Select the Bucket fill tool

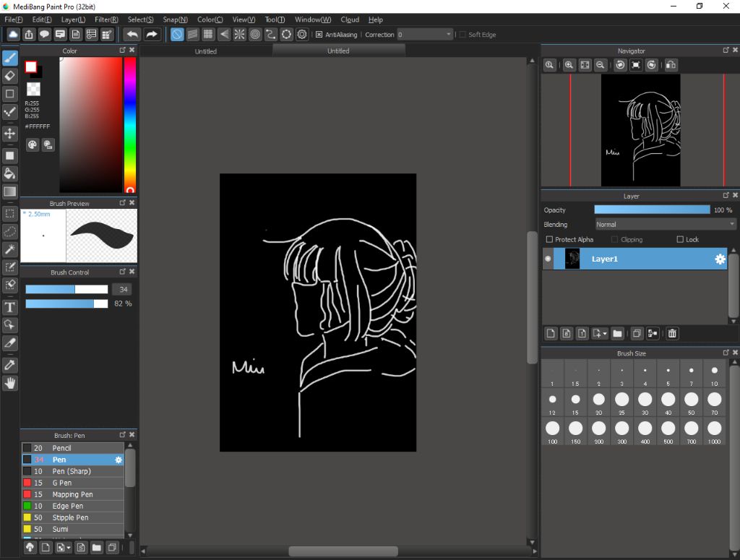click(10, 173)
